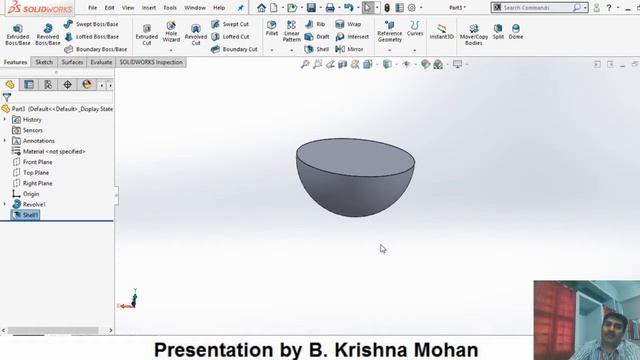Open the FeatureManager design tree tab
Screen dimensions: 640x360
tap(10, 84)
